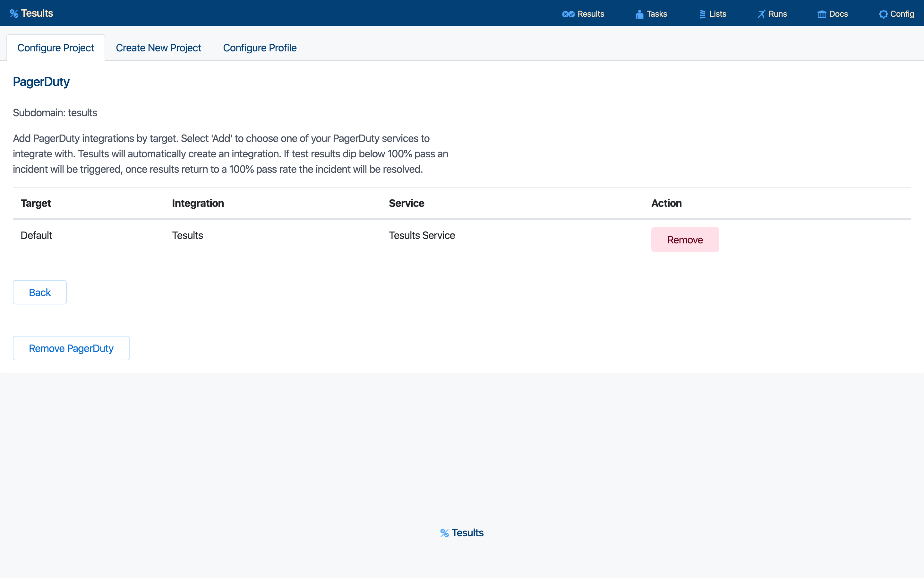Image resolution: width=924 pixels, height=578 pixels.
Task: Click the Integration column header
Action: pos(198,203)
